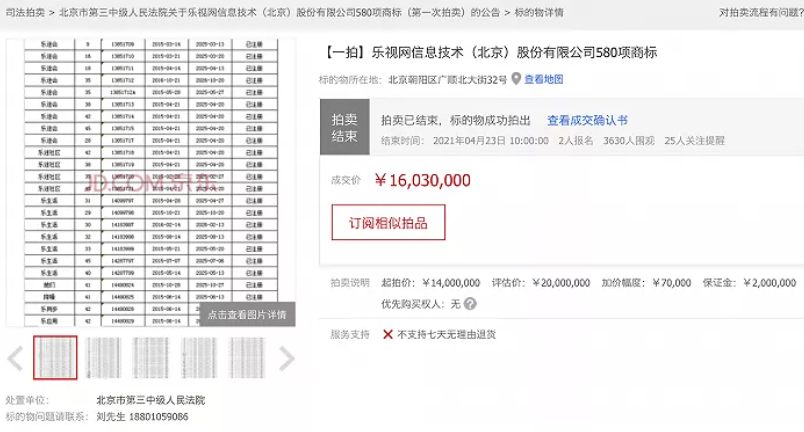Click the 起拍价 ¥14,000,000 text

coord(430,283)
